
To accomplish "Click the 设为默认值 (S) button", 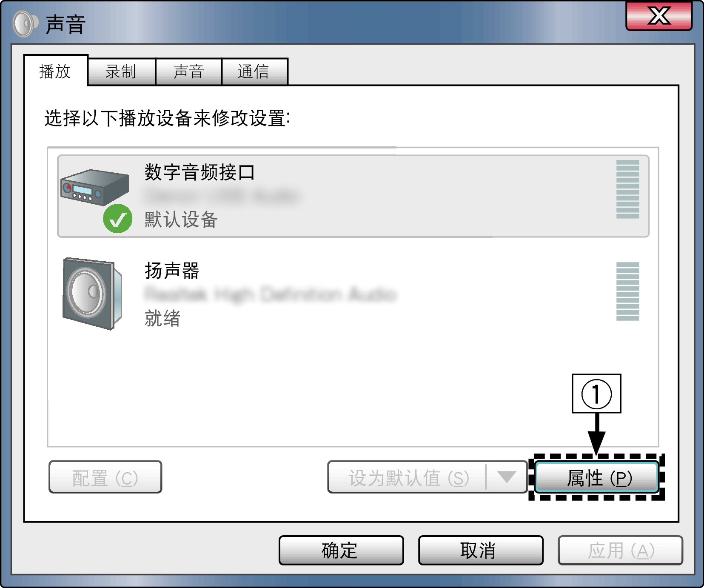I will pyautogui.click(x=407, y=477).
